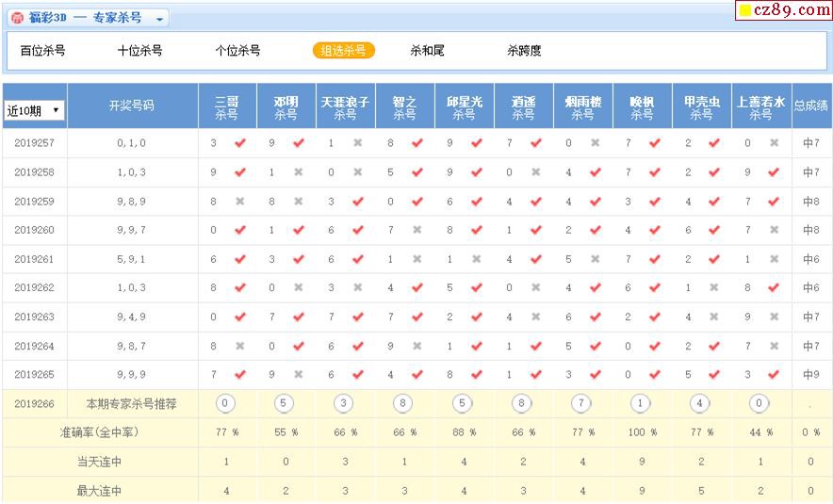This screenshot has height=504, width=833.
Task: Click red checkmark for 上善若水 in row 2019265
Action: point(774,375)
